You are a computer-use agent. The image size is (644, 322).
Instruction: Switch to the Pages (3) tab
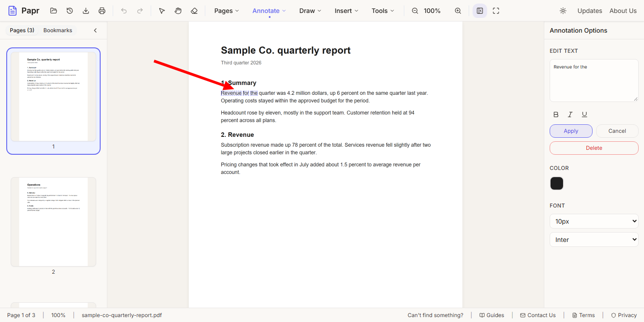pyautogui.click(x=22, y=30)
